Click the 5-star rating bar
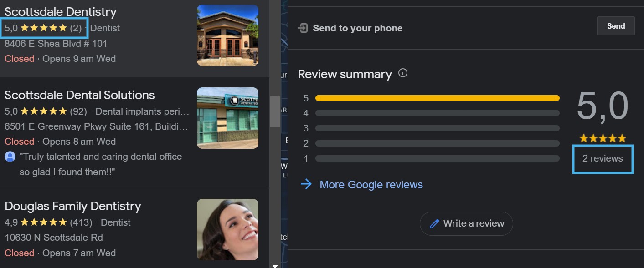644x268 pixels. click(x=437, y=98)
